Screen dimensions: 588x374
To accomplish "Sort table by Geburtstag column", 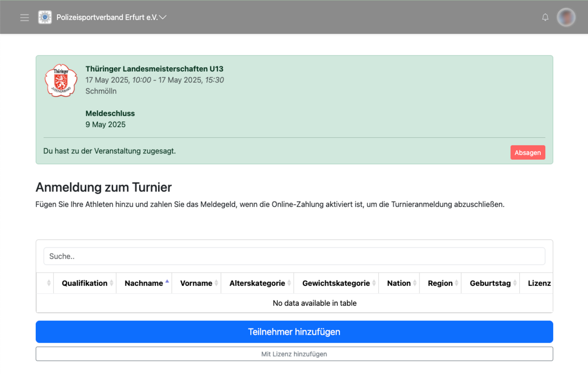I will tap(490, 283).
